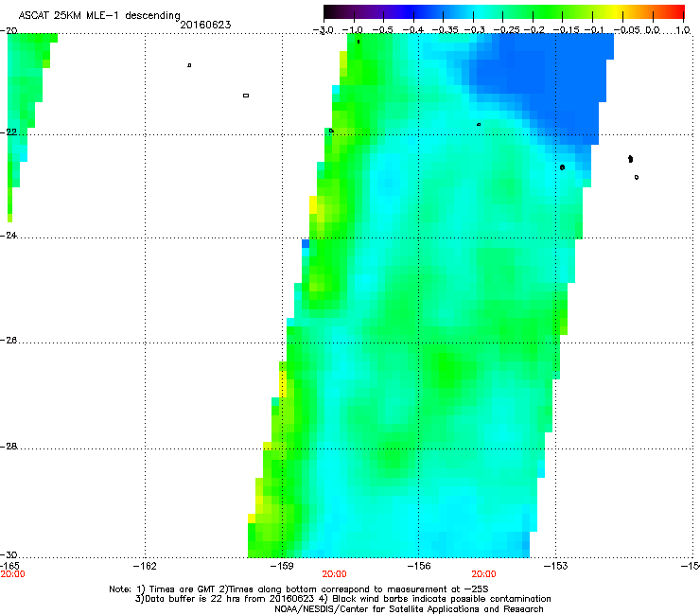Viewport: 700px width, 615px height.
Task: Click the -0.3 color scale label
Action: 475,30
